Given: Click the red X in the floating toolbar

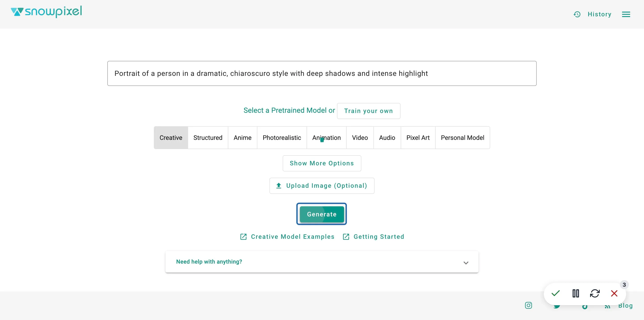Looking at the screenshot, I should tap(614, 293).
